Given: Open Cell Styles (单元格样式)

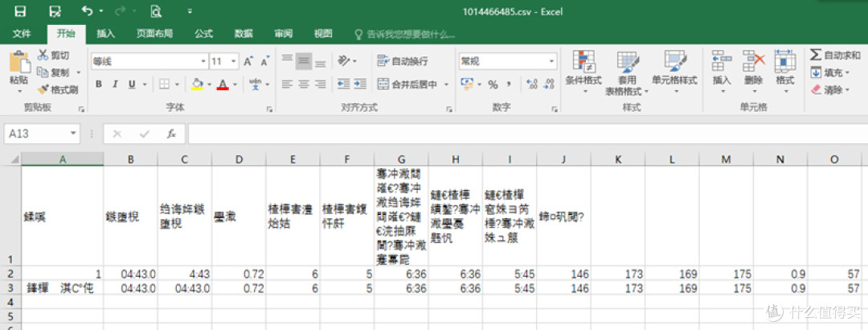Looking at the screenshot, I should 674,72.
